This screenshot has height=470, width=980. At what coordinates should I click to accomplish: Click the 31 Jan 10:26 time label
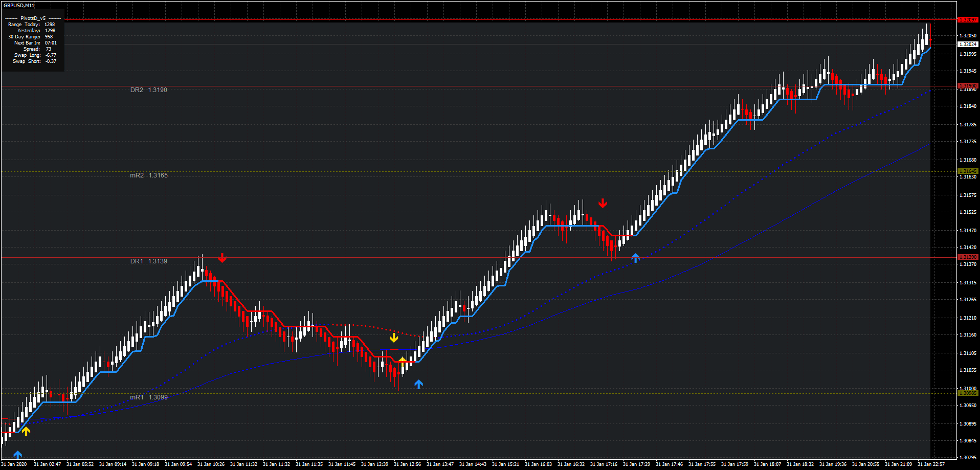click(x=211, y=464)
